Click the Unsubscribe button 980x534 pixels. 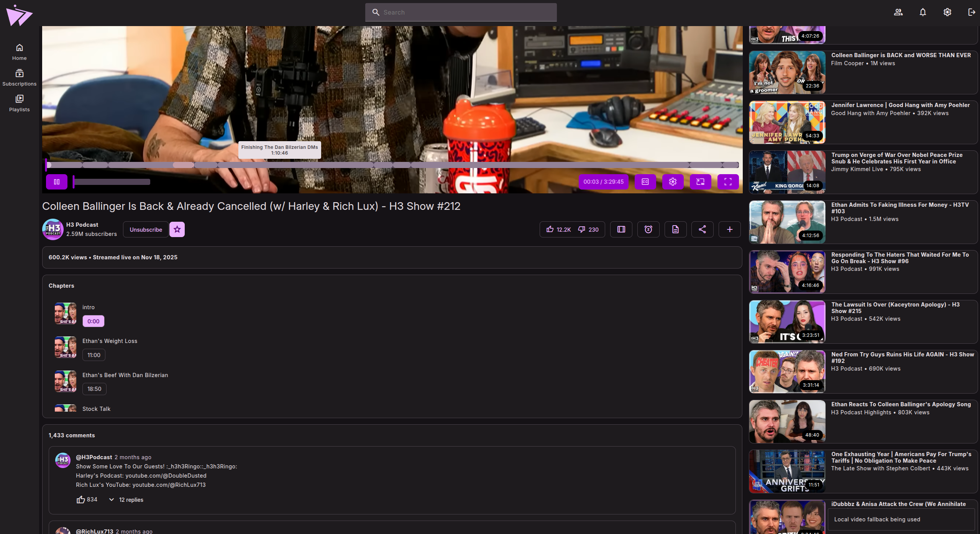(146, 229)
